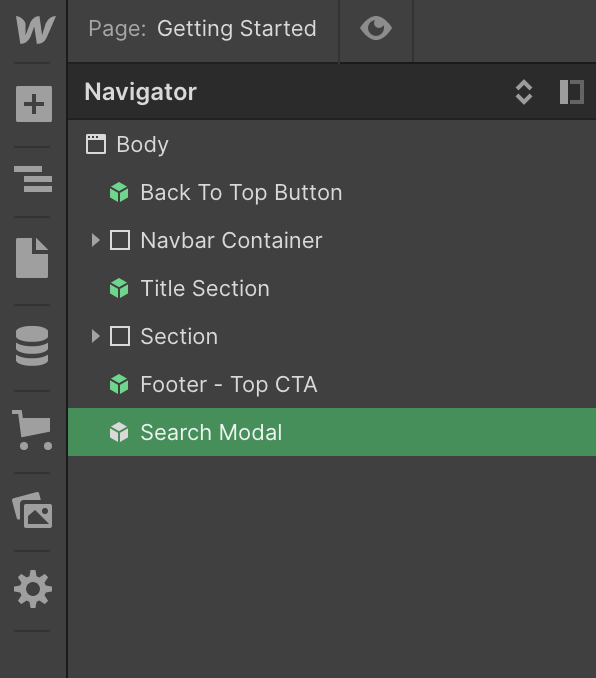Select the Body element in Navigator
596x678 pixels.
pyautogui.click(x=332, y=144)
